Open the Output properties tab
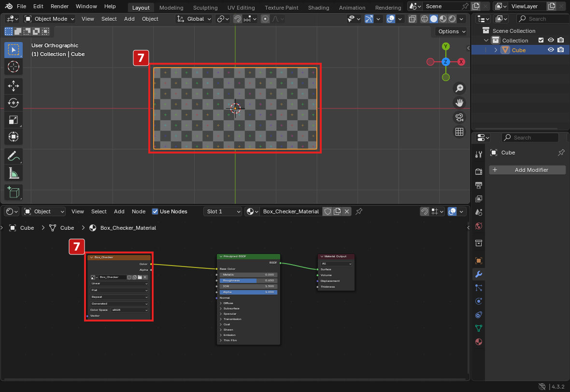 coord(479,185)
